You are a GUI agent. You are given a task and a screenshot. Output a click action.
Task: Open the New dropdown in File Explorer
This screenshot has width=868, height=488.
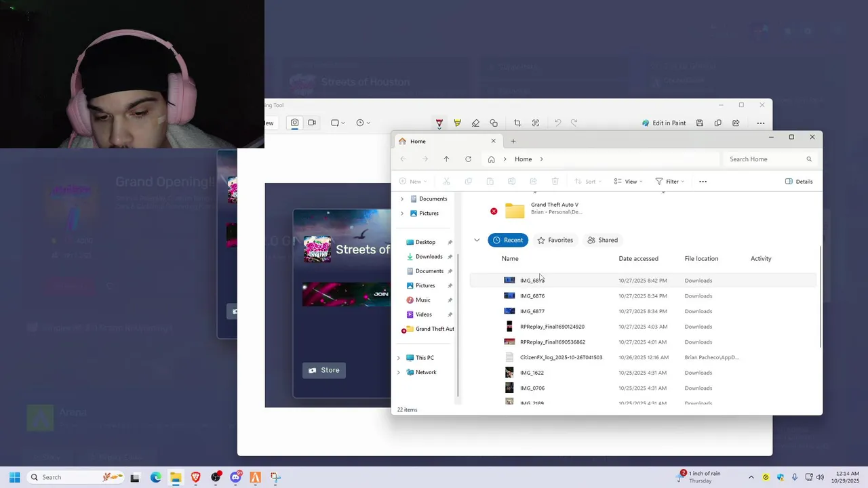coord(413,182)
